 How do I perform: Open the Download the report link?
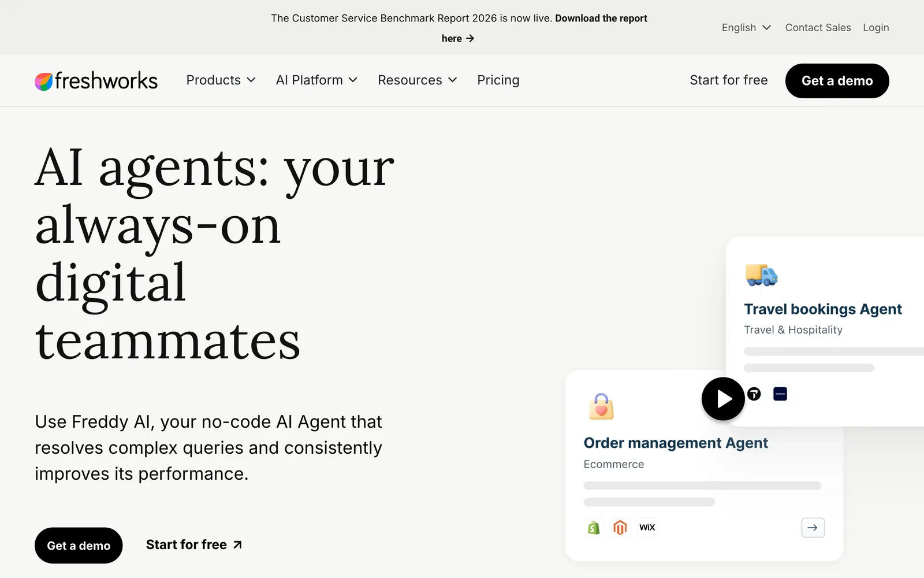(601, 18)
